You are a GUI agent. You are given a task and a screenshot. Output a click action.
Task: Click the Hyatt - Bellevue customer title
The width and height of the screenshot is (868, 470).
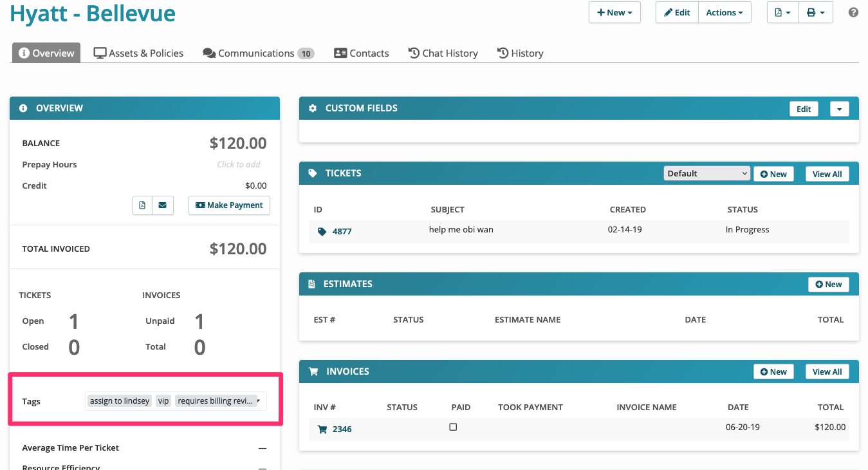(x=93, y=13)
